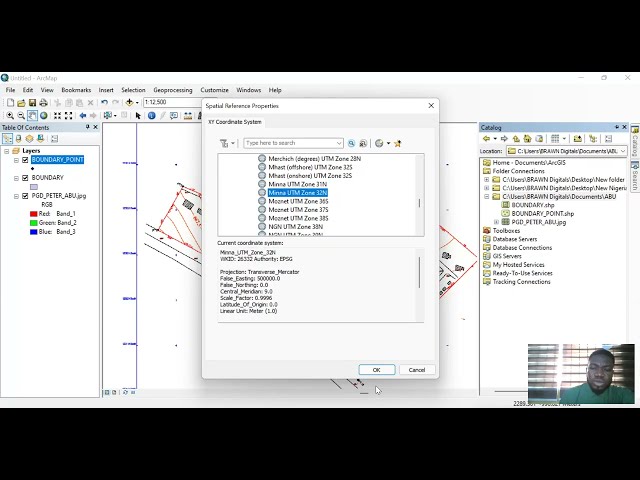Switch TOC to List By Selection

(x=40, y=139)
